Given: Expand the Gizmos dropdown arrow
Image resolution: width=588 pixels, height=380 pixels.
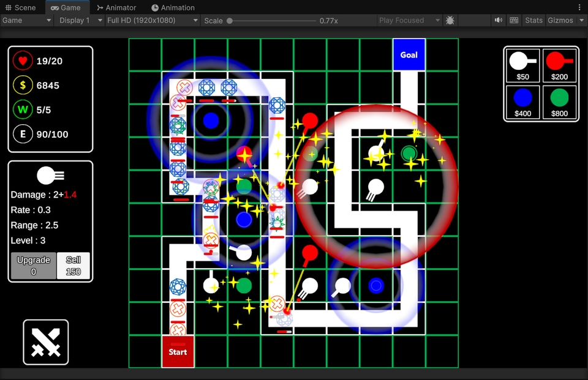Looking at the screenshot, I should (x=582, y=20).
